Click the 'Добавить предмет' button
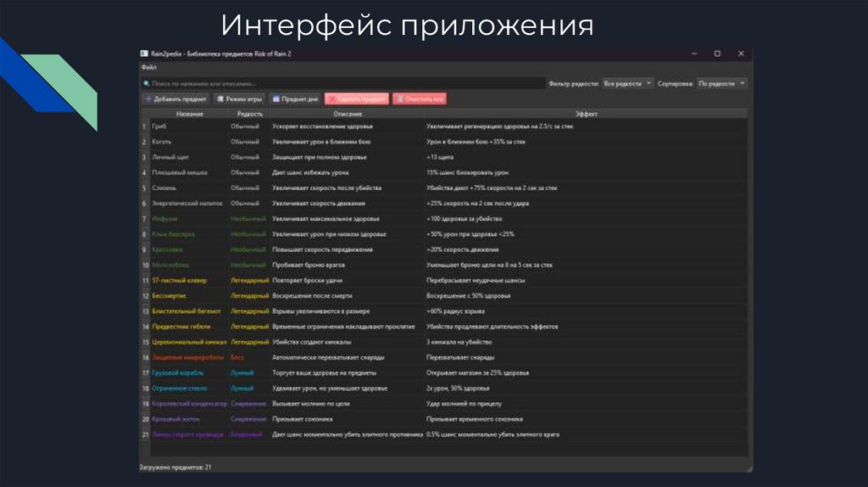Screen dimensions: 868x487 click(175, 99)
